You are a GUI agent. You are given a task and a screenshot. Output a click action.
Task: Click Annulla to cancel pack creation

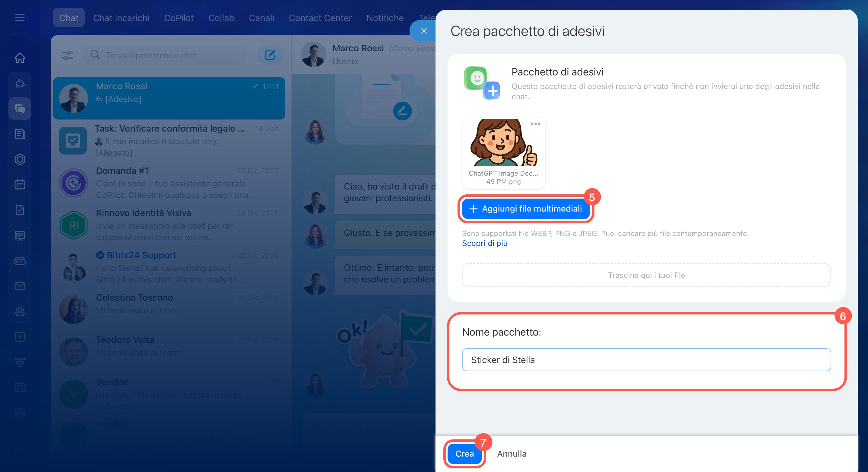click(x=512, y=454)
